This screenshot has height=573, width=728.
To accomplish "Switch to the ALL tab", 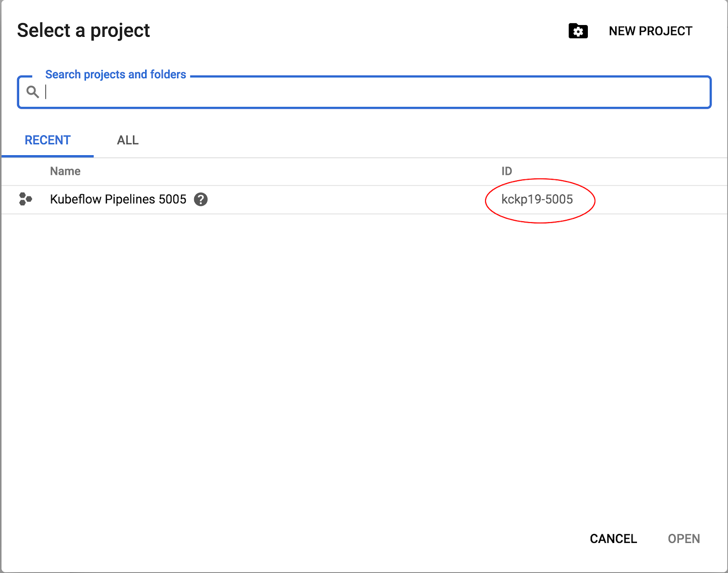I will click(128, 140).
